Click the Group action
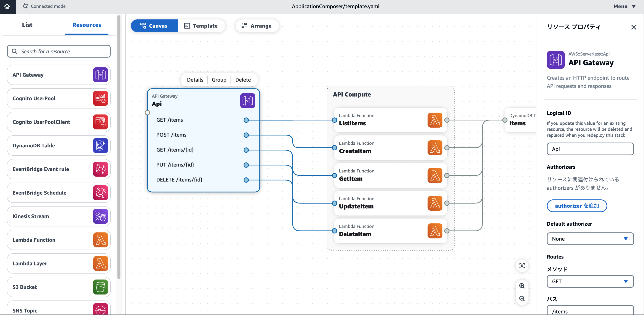The width and height of the screenshot is (644, 315). [219, 80]
